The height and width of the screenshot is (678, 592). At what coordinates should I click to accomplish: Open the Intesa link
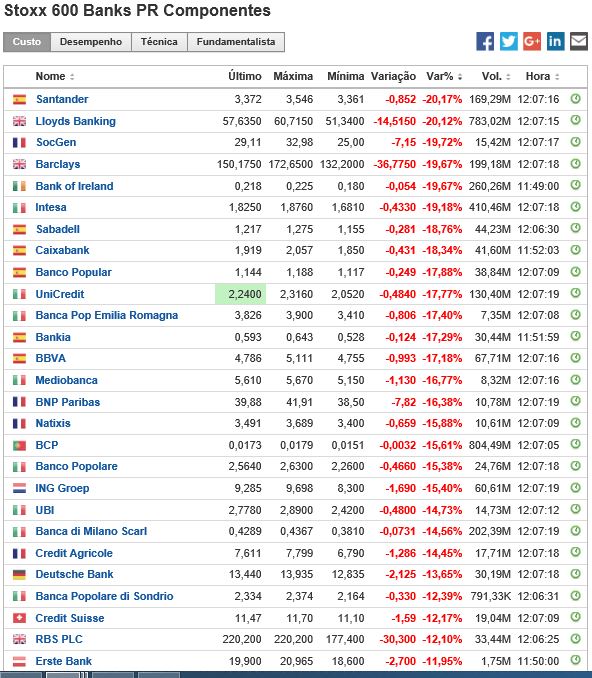(x=51, y=207)
